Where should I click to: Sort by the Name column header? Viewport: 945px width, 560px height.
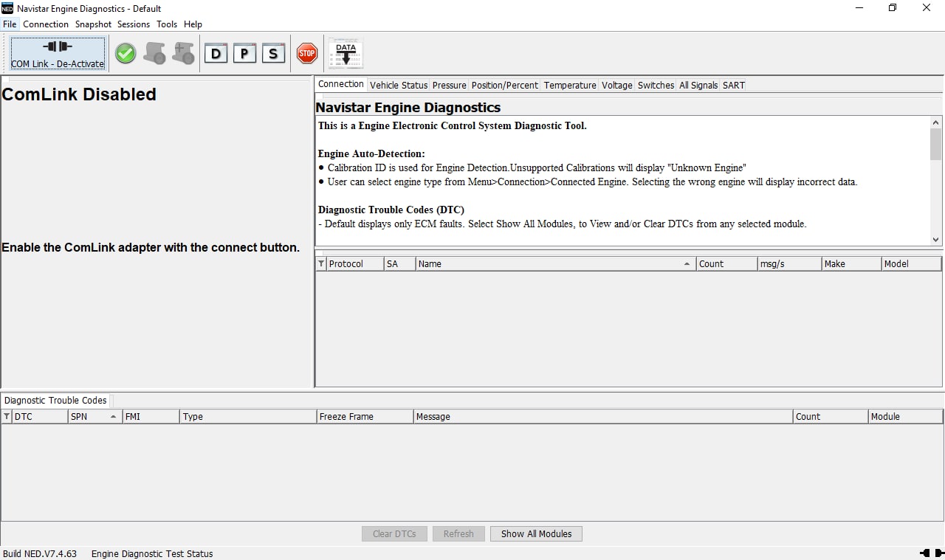coord(554,263)
